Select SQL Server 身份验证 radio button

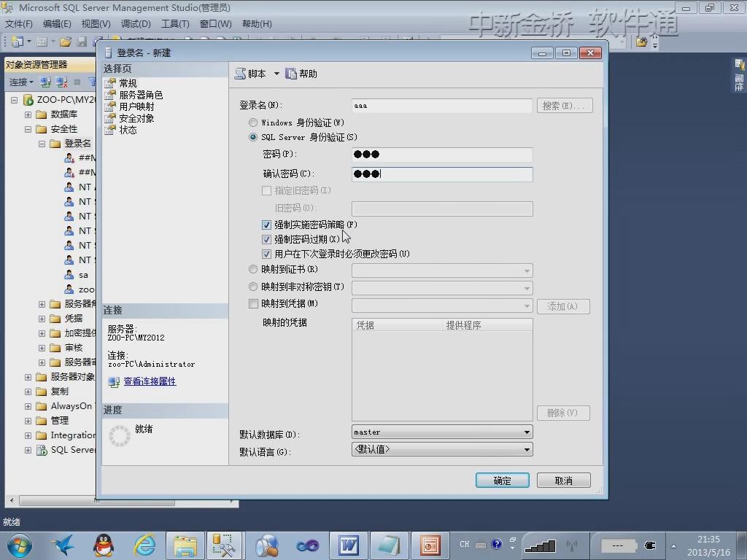[x=253, y=137]
